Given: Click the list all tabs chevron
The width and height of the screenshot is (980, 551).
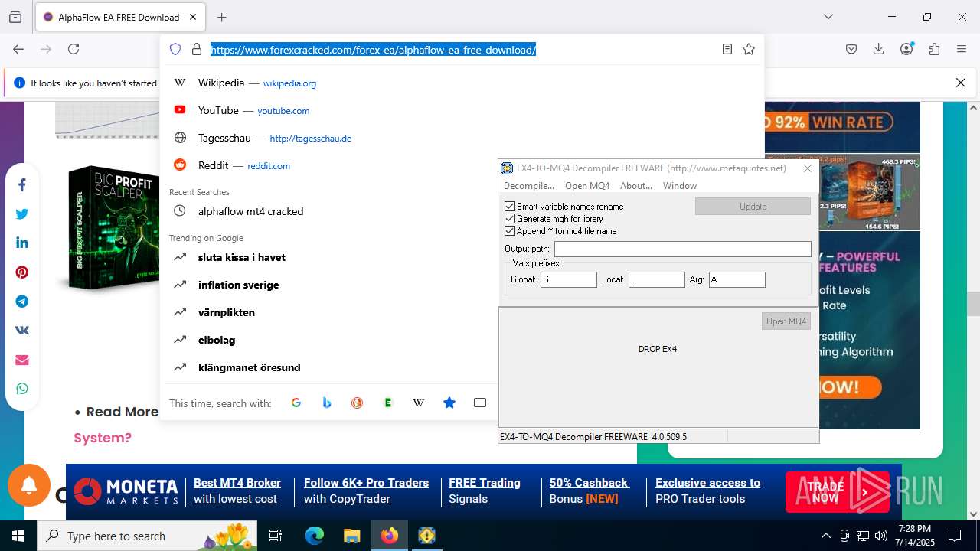Looking at the screenshot, I should (828, 17).
